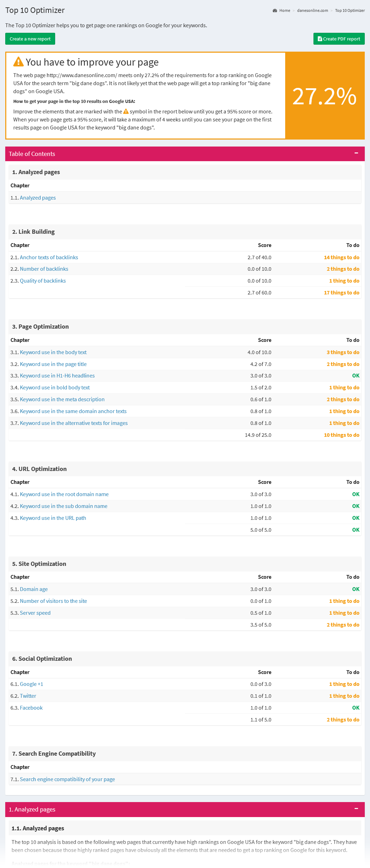This screenshot has width=370, height=868.
Task: Open Keyword use in bold body text
Action: pyautogui.click(x=55, y=388)
